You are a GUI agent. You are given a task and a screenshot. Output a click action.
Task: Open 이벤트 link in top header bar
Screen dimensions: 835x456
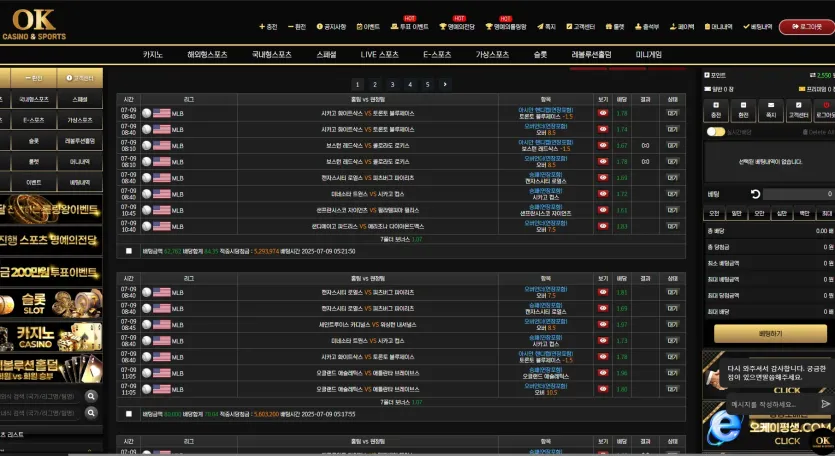click(x=368, y=27)
